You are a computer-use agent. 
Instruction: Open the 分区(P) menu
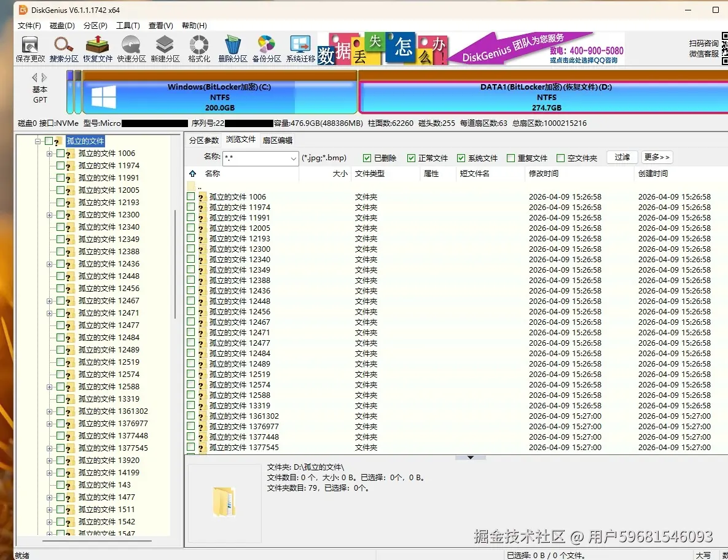click(x=95, y=26)
